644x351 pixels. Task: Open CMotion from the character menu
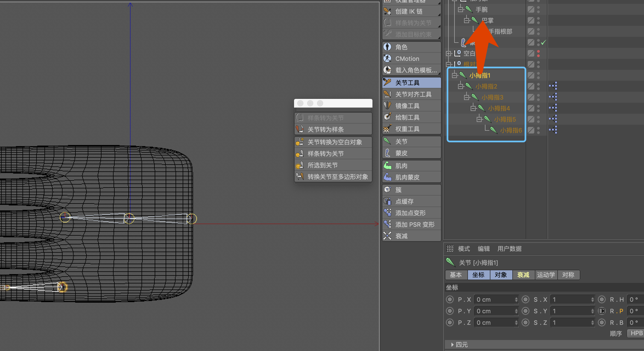point(407,59)
